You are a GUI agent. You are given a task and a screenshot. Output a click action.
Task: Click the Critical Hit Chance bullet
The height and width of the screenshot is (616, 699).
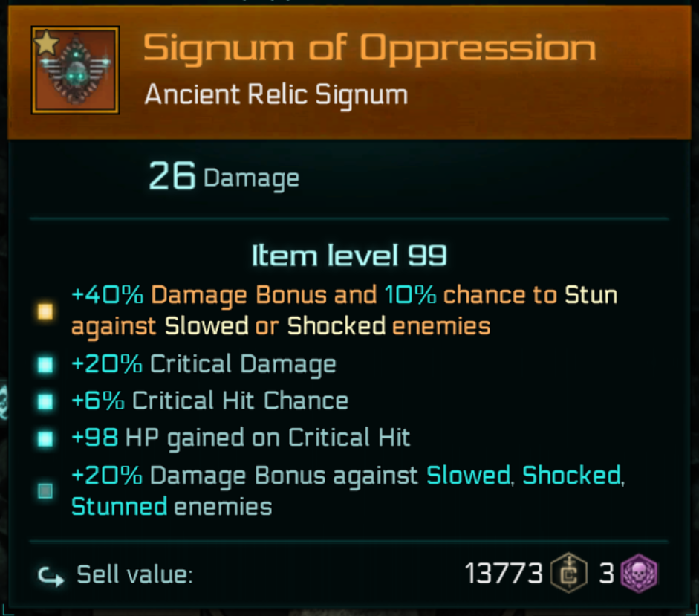tap(45, 401)
